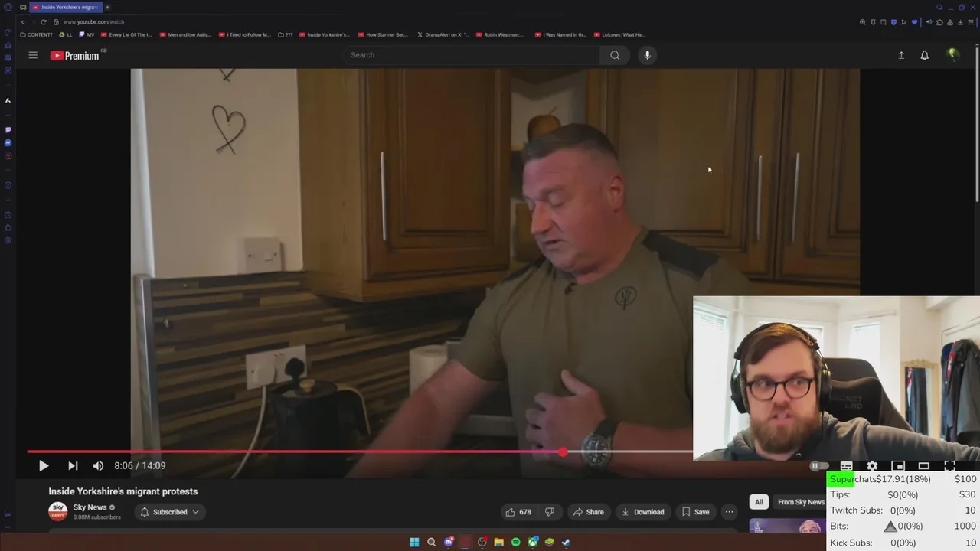Open the CONTENT? bookmarks folder
The width and height of the screenshot is (980, 551).
[x=36, y=34]
